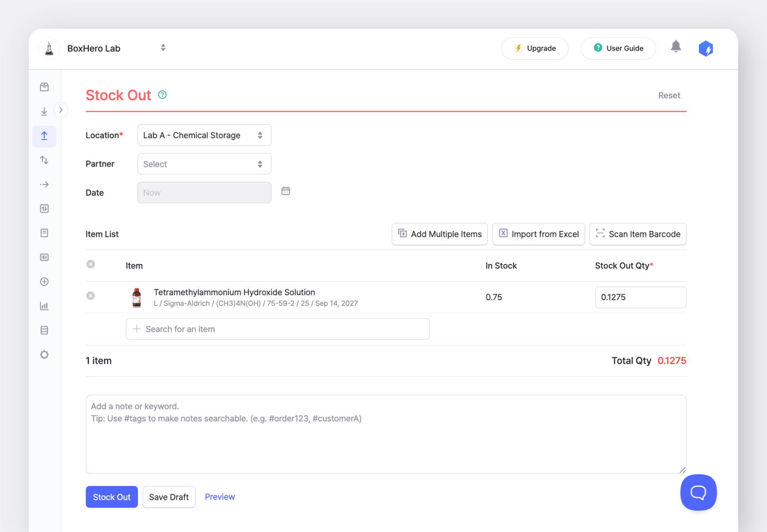Open Settings via the gear icon
Screen dimensions: 767x532
point(44,354)
